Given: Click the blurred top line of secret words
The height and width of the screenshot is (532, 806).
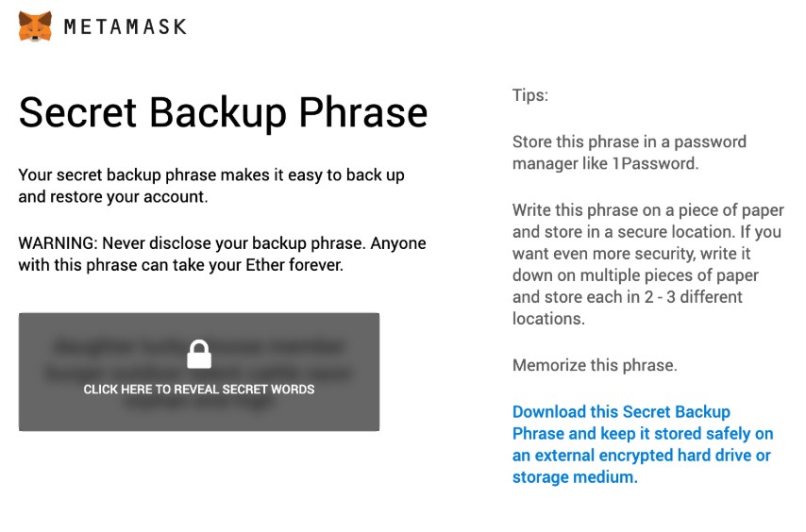Looking at the screenshot, I should coord(199,347).
